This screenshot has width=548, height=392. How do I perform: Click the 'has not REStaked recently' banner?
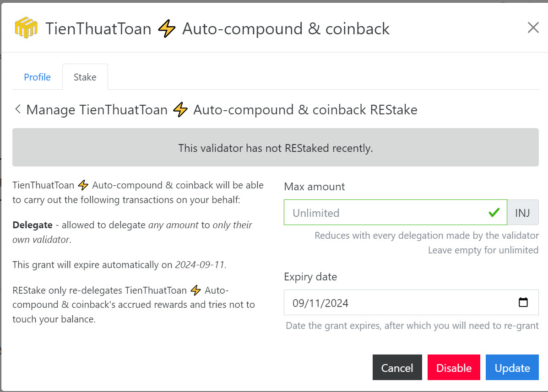pyautogui.click(x=275, y=148)
